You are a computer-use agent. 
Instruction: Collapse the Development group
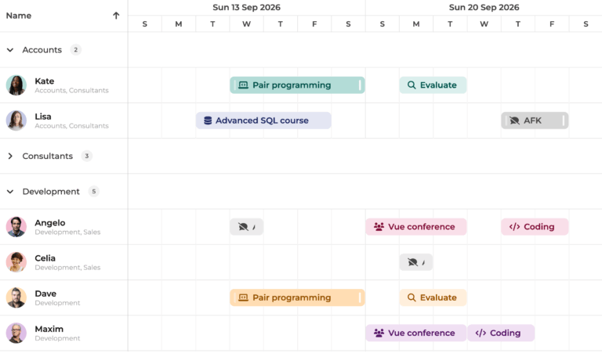point(10,192)
